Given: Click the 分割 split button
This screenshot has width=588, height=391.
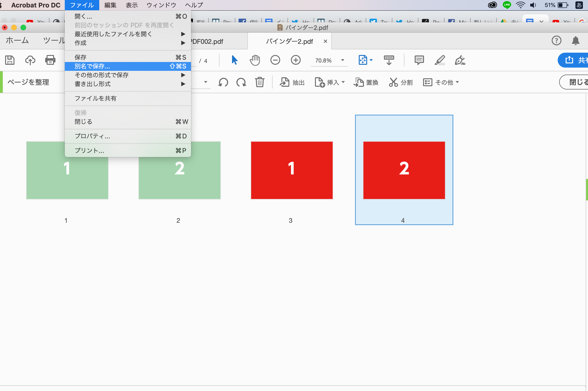Looking at the screenshot, I should (400, 82).
